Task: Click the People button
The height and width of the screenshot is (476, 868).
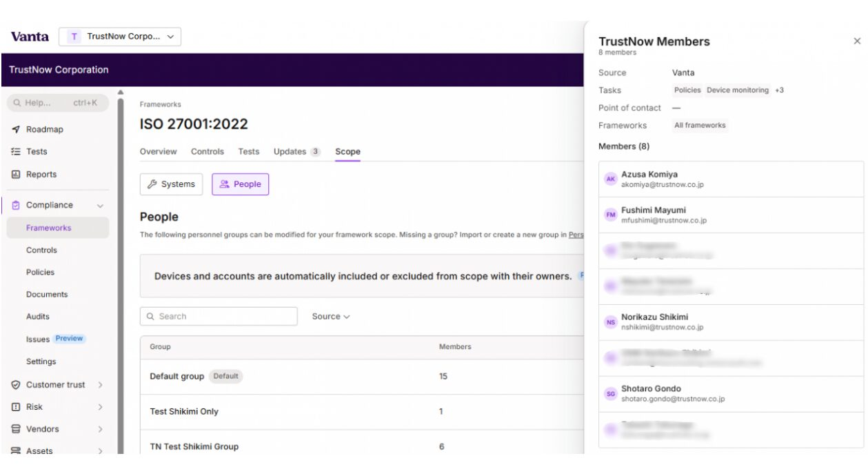Action: [x=240, y=184]
